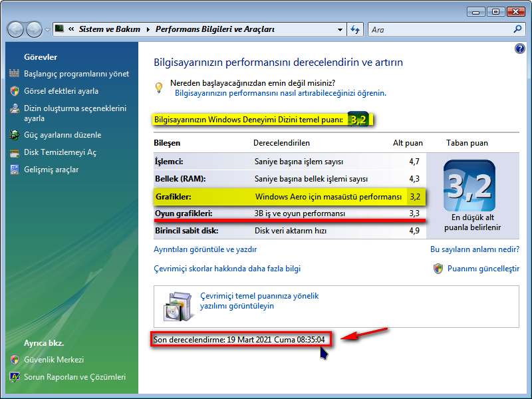Select the Grafikler row label

pyautogui.click(x=174, y=197)
